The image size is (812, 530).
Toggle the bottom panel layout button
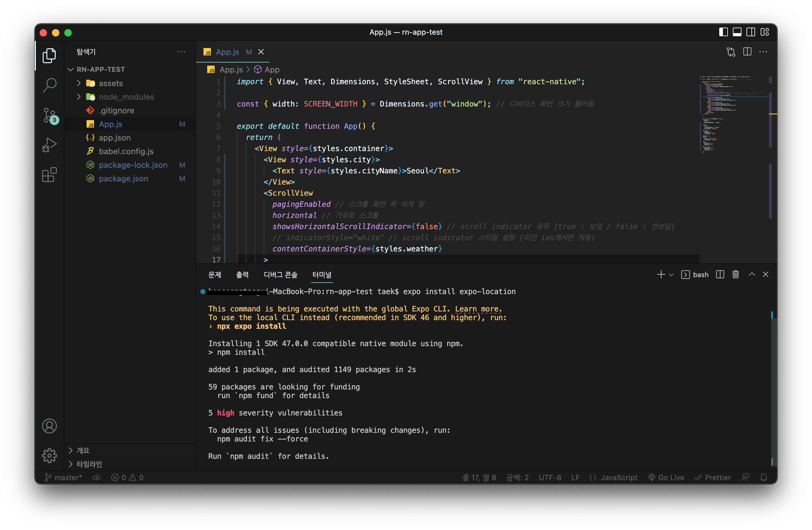tap(737, 32)
